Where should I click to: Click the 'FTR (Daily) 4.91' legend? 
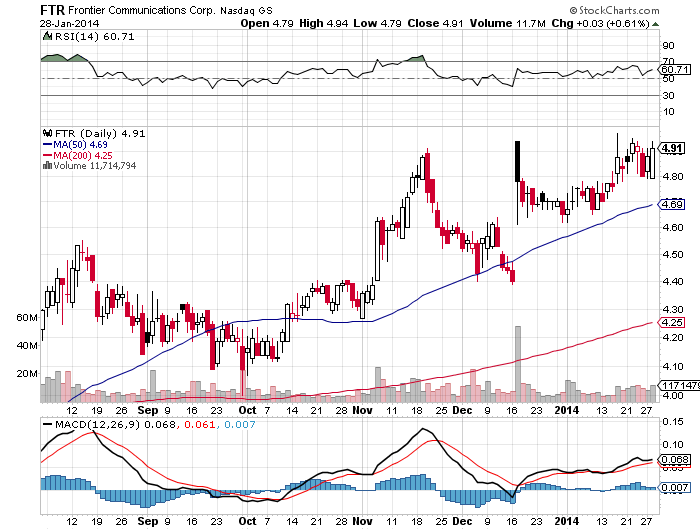tap(100, 134)
